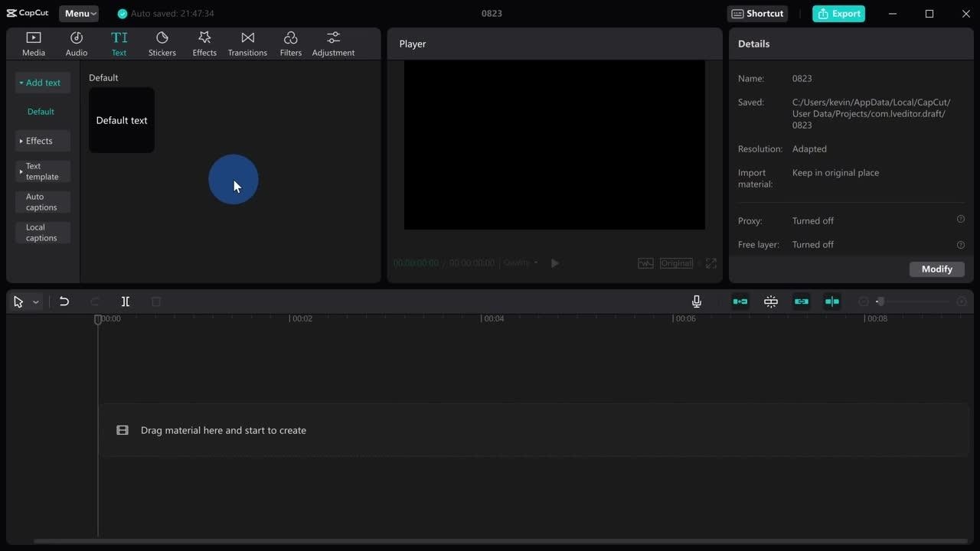Collapse the Add text section
This screenshot has height=551, width=980.
pos(43,83)
